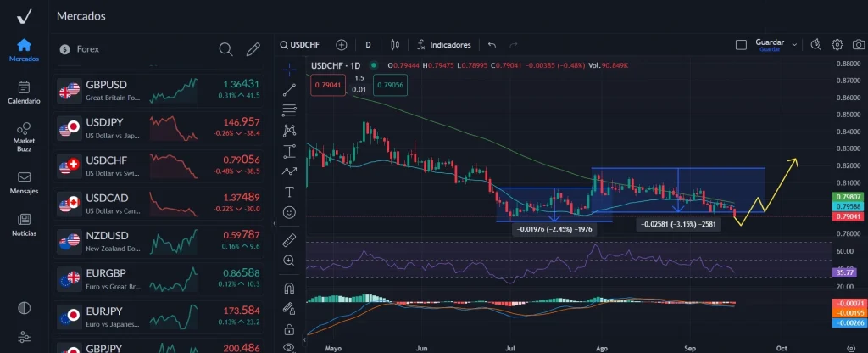Image resolution: width=868 pixels, height=353 pixels.
Task: Edit watchlist with pencil icon
Action: pyautogui.click(x=253, y=49)
